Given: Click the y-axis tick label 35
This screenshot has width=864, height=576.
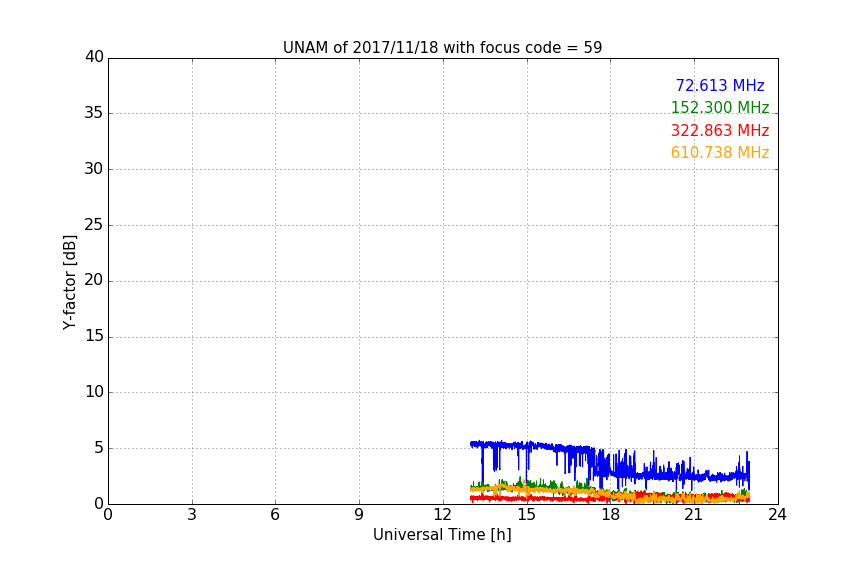Looking at the screenshot, I should click(x=94, y=113).
